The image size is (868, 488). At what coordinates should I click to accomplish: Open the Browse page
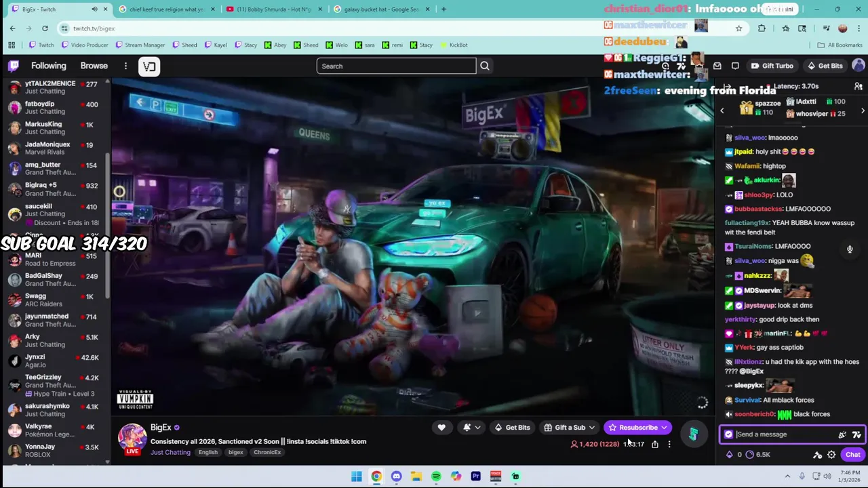94,66
